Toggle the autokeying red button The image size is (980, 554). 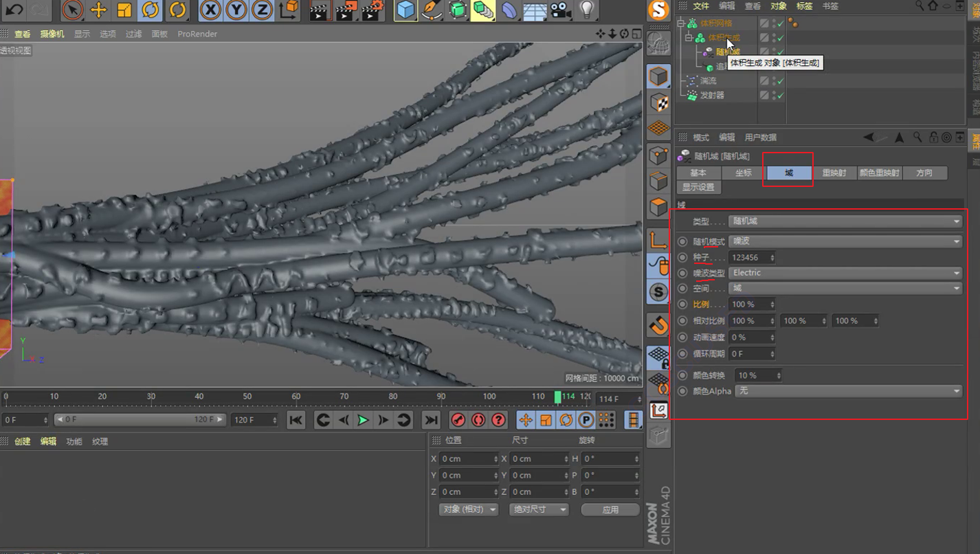[478, 420]
